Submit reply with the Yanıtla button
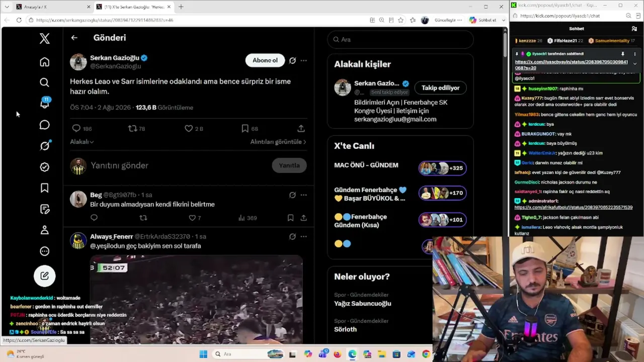 (x=289, y=165)
